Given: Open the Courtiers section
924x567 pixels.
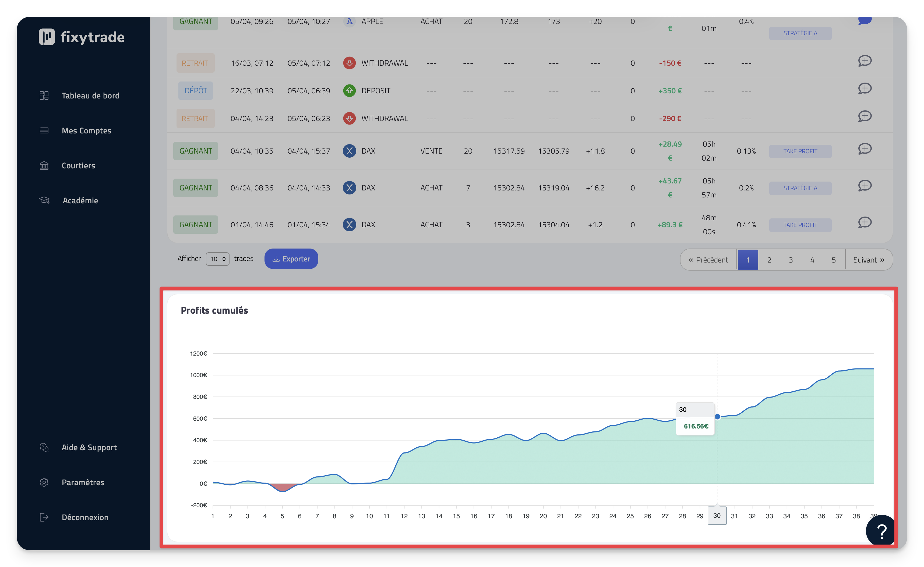Looking at the screenshot, I should [78, 165].
